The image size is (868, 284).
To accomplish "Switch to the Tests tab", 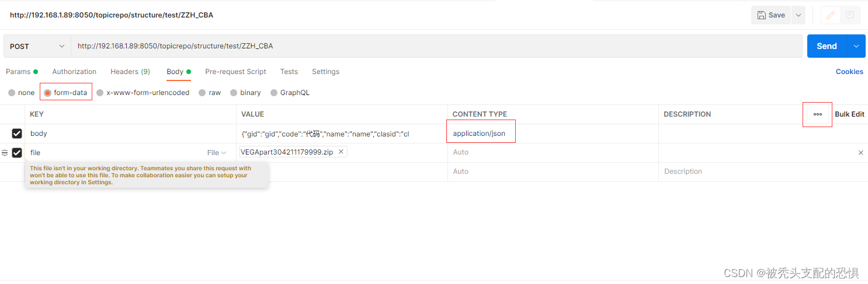I will 289,72.
